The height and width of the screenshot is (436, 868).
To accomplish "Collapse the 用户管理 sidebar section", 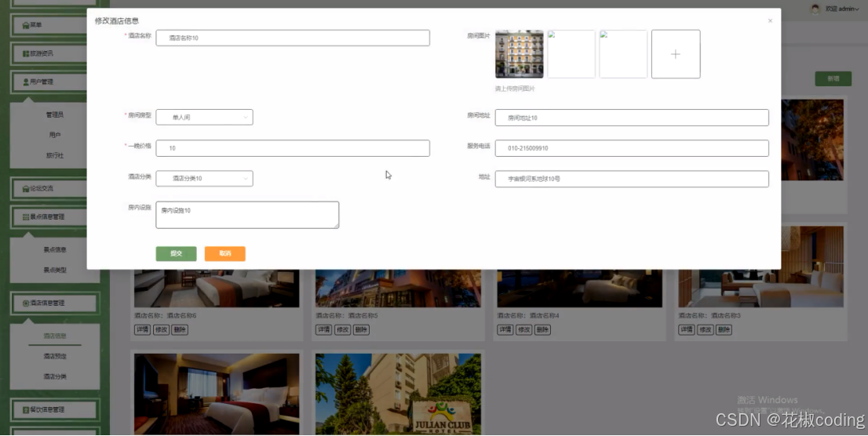I will [x=54, y=82].
